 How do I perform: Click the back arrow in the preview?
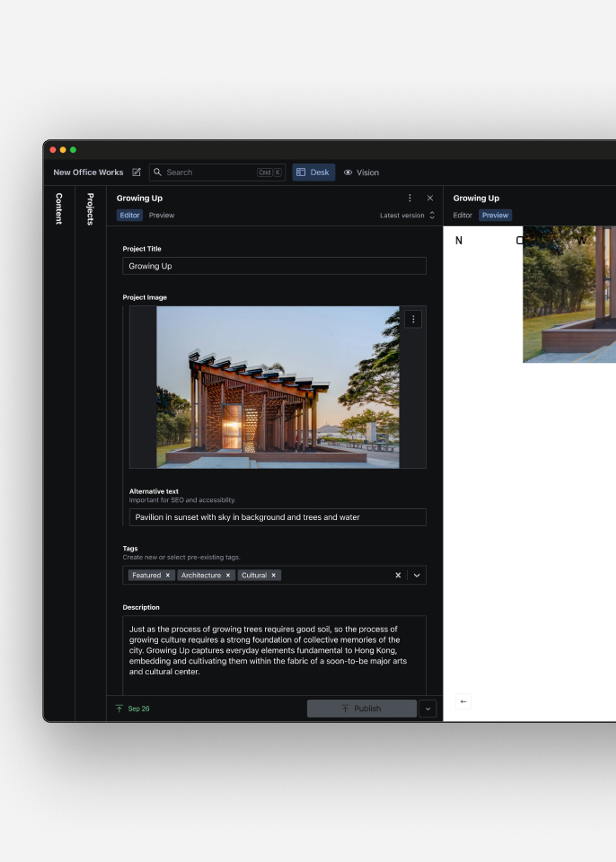click(463, 702)
